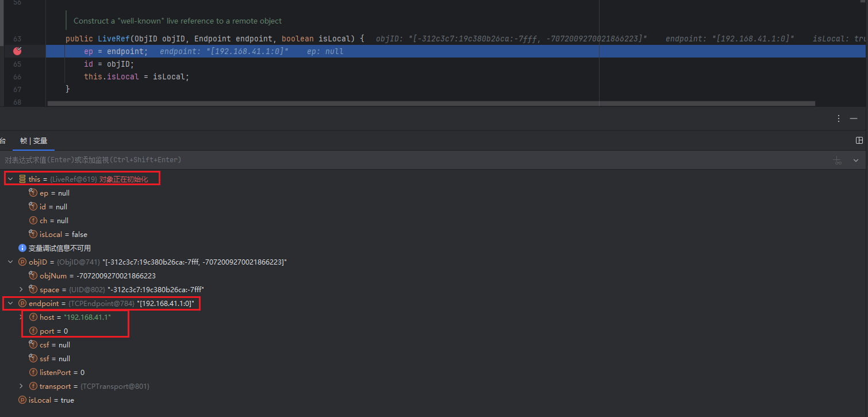Viewport: 868px width, 417px height.
Task: Collapse the endpoint TCPEndpoint node
Action: pos(10,304)
